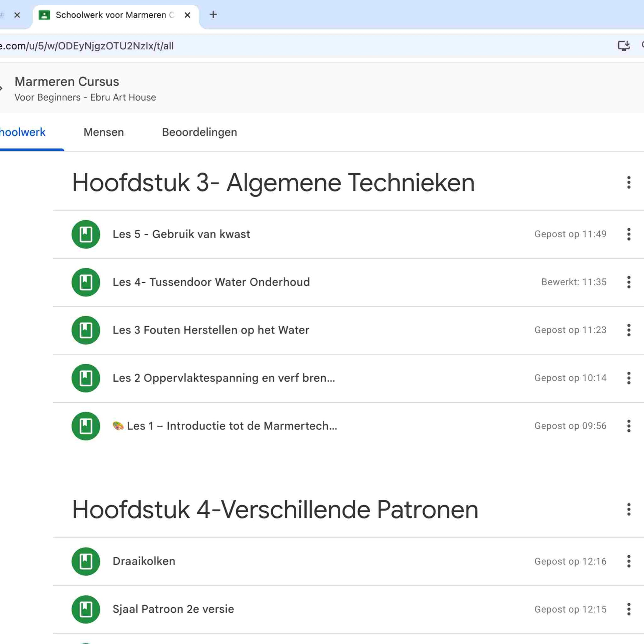Click material icon for Les 3 Fouten Herstellen
Image resolution: width=644 pixels, height=644 pixels.
(x=86, y=330)
